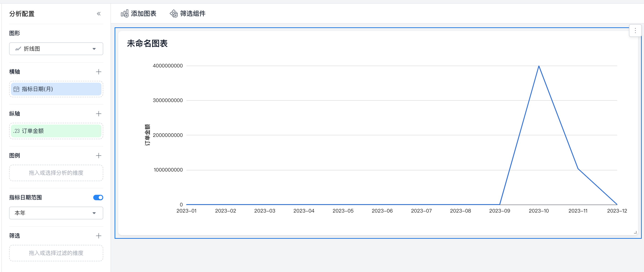
Task: Click 添加图表 in the top toolbar
Action: pyautogui.click(x=143, y=13)
